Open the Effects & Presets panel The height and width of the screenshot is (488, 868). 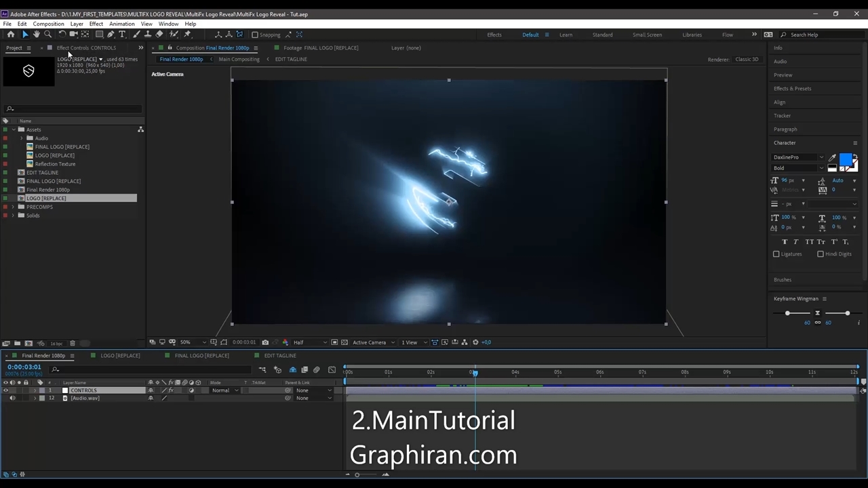pyautogui.click(x=792, y=88)
